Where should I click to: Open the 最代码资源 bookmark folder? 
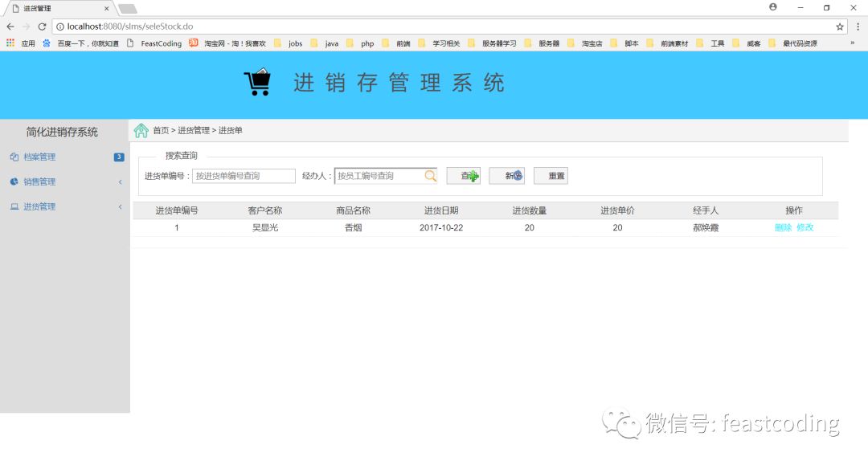(x=792, y=43)
